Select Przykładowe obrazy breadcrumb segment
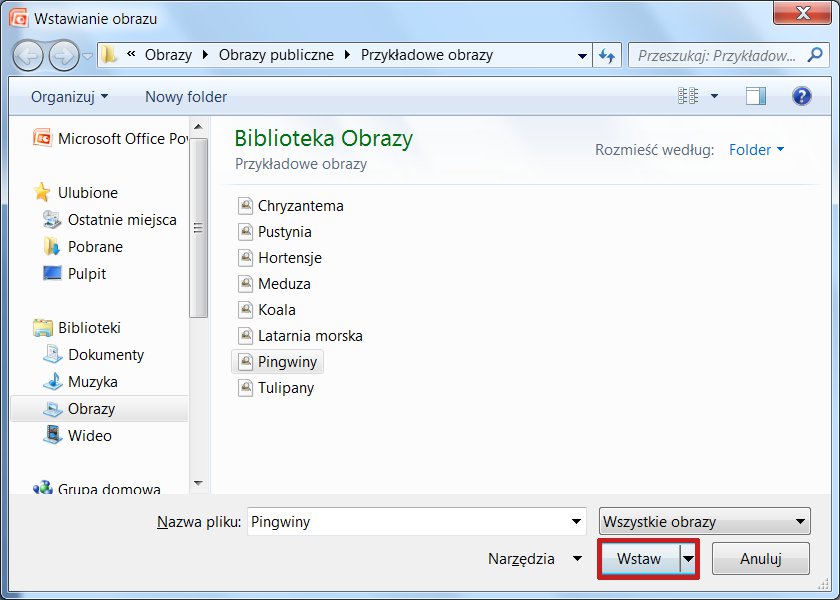The width and height of the screenshot is (840, 600). [426, 55]
